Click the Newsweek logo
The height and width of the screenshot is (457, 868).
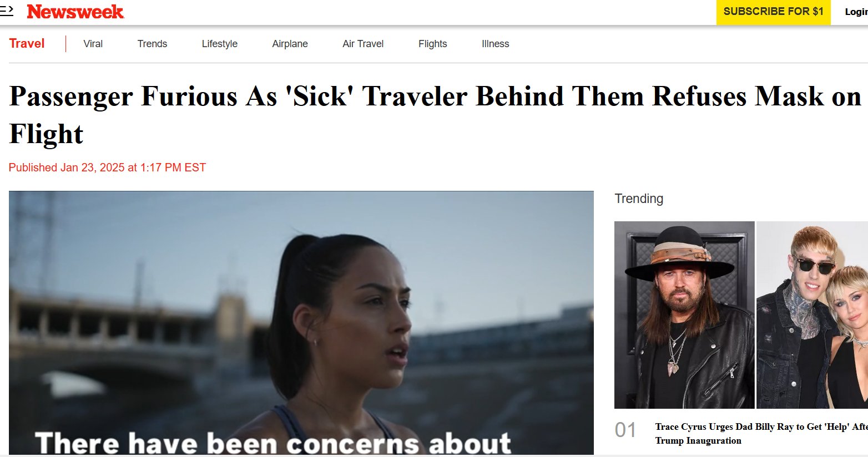tap(75, 12)
